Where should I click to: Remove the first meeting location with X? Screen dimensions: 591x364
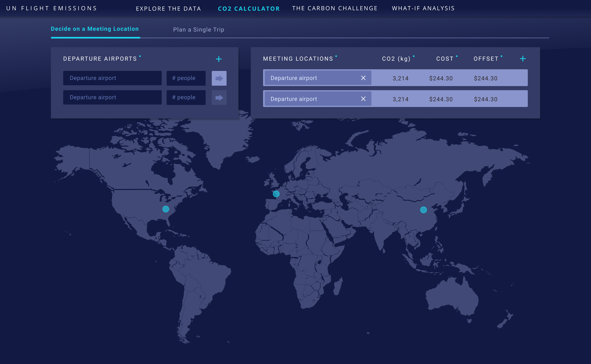[363, 78]
